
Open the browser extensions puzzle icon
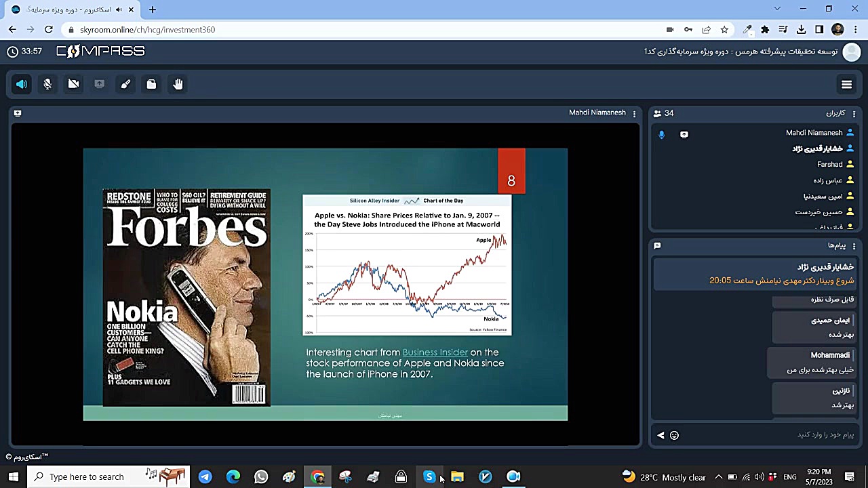click(x=765, y=30)
